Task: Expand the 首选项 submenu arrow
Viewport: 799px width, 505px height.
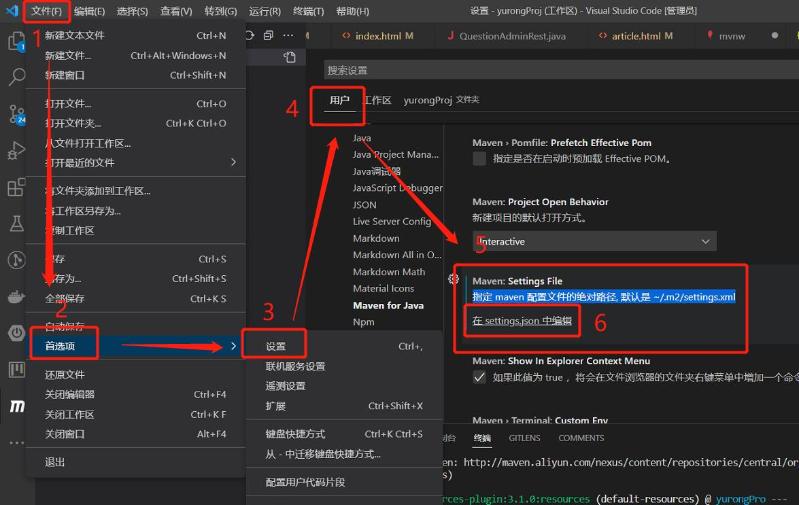Action: click(x=233, y=346)
